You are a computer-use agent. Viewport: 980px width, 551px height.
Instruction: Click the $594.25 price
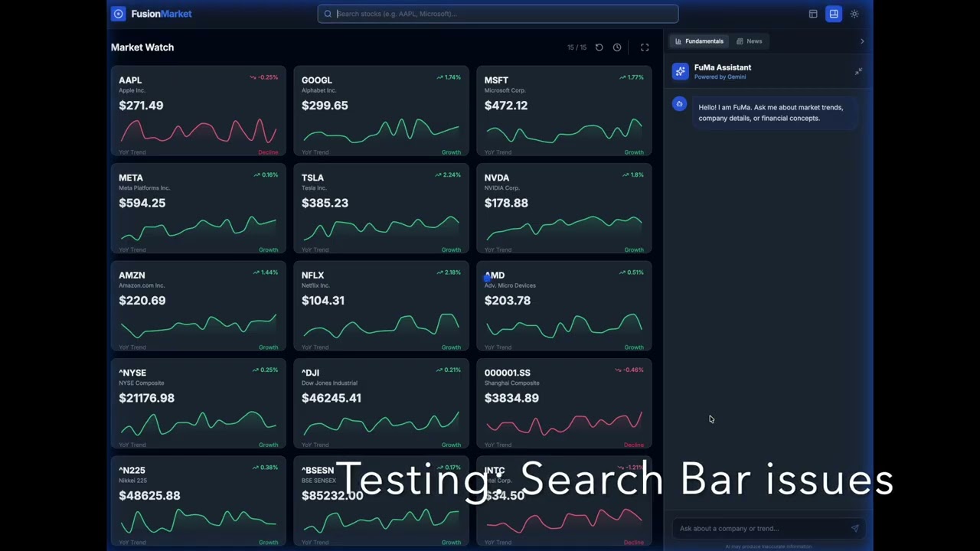tap(142, 203)
